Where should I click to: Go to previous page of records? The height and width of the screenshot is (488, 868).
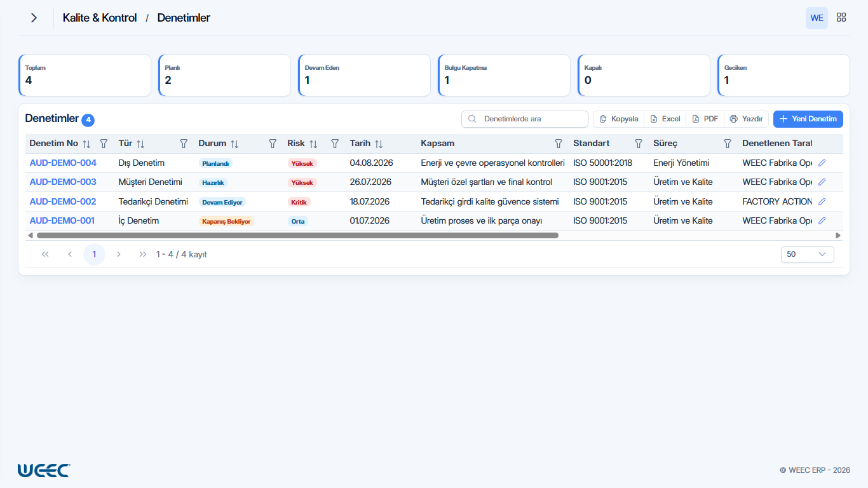[x=70, y=254]
